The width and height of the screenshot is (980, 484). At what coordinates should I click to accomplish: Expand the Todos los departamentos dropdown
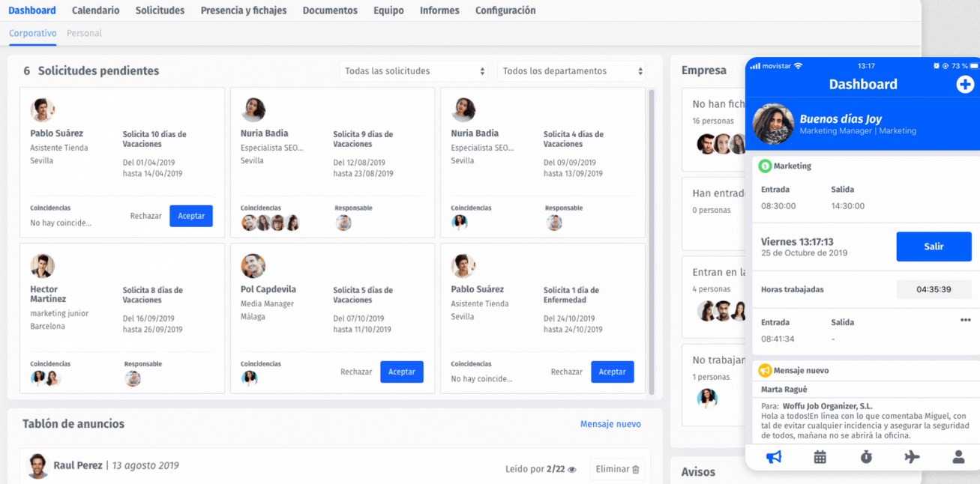pyautogui.click(x=571, y=71)
